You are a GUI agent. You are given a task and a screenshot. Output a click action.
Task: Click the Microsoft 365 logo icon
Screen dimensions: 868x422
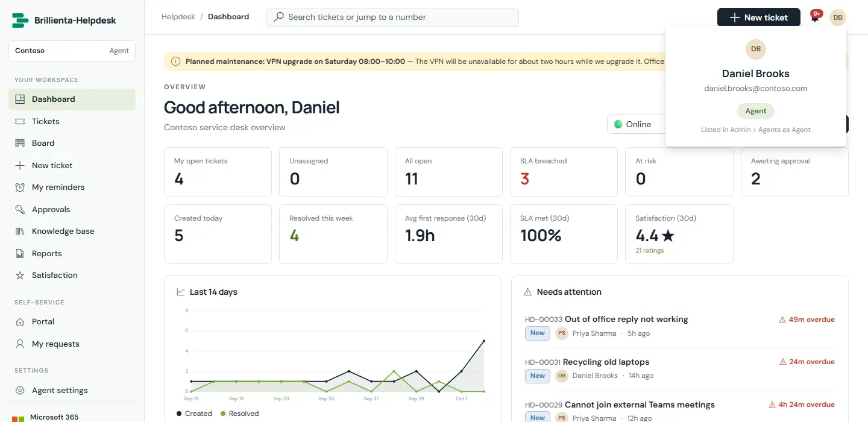[x=18, y=418]
